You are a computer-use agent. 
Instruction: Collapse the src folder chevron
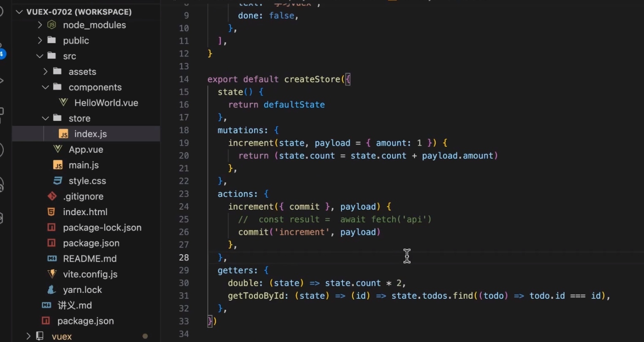40,56
